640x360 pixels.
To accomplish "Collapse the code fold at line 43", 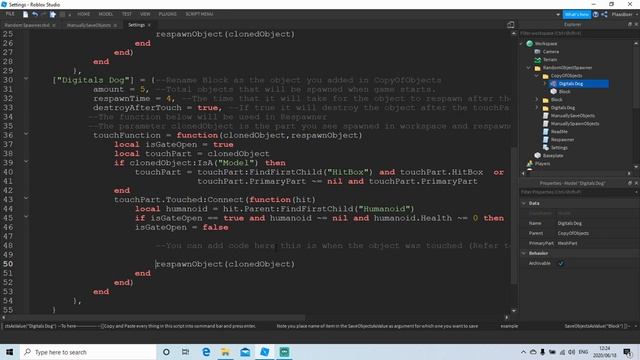I will [x=26, y=198].
